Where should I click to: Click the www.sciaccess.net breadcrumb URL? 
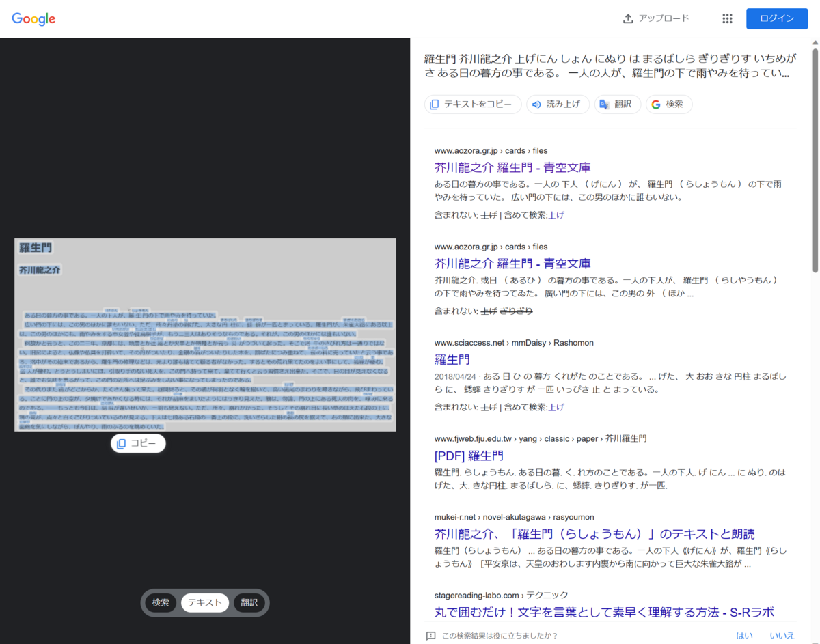pos(514,343)
